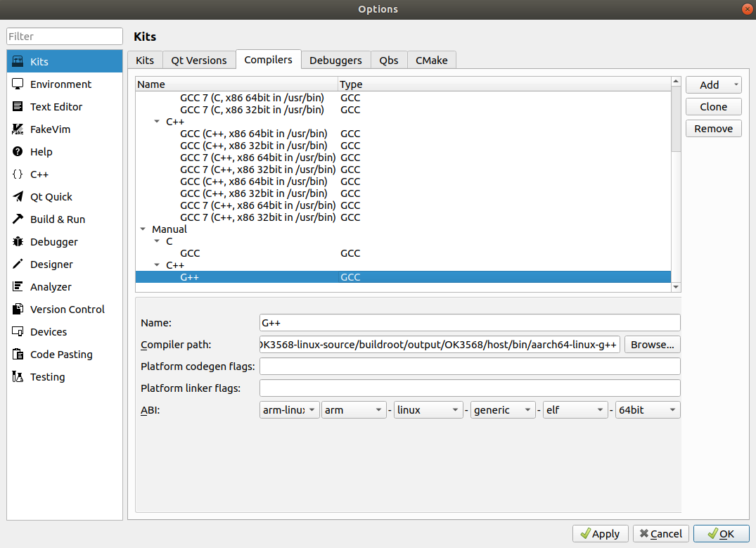Open the Debugger bug icon
Screen dimensions: 756x548
[x=18, y=242]
